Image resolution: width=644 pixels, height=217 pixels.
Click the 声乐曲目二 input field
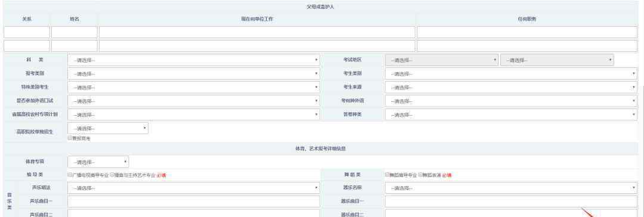pyautogui.click(x=193, y=213)
